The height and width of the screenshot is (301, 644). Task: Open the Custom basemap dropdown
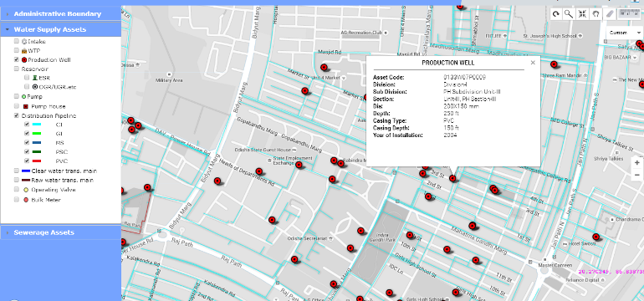point(625,33)
